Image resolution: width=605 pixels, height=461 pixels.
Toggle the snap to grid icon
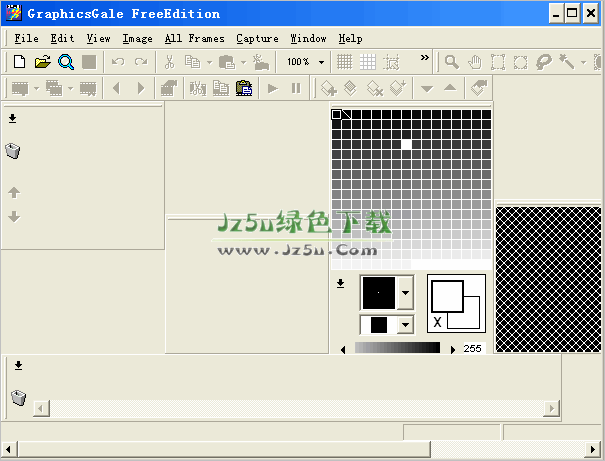(391, 62)
